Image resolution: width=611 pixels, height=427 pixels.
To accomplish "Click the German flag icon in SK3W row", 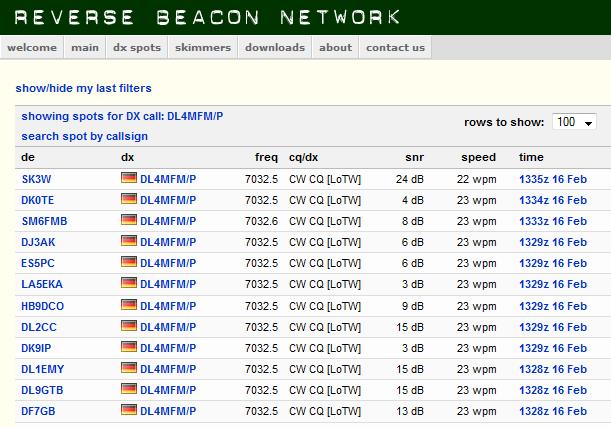I will [x=128, y=178].
